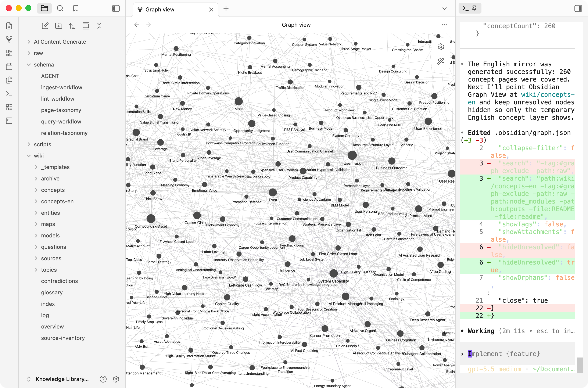This screenshot has height=388, width=588.
Task: Create a new note
Action: [45, 26]
